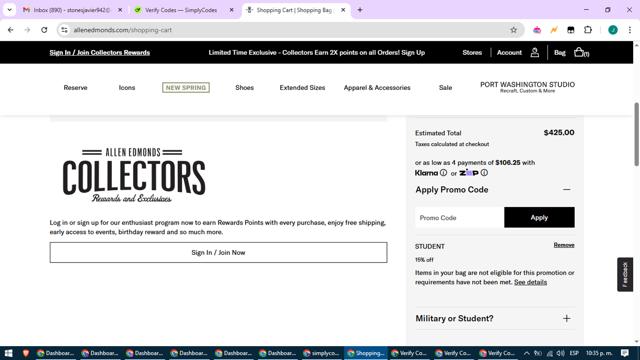This screenshot has height=360, width=640.
Task: Open See details for the promotion
Action: coord(530,282)
